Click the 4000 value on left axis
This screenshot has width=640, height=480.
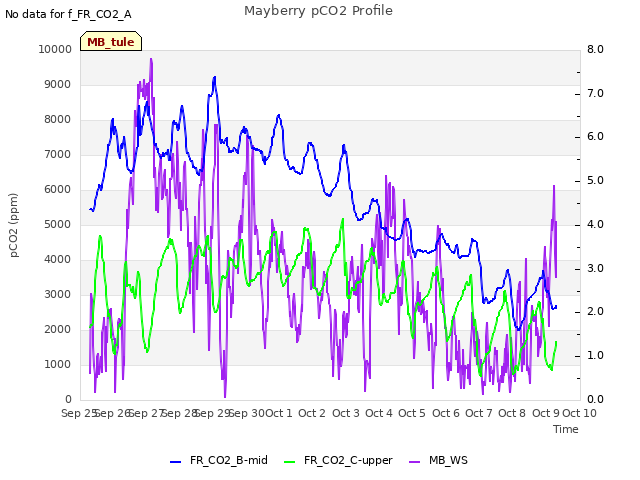[58, 260]
